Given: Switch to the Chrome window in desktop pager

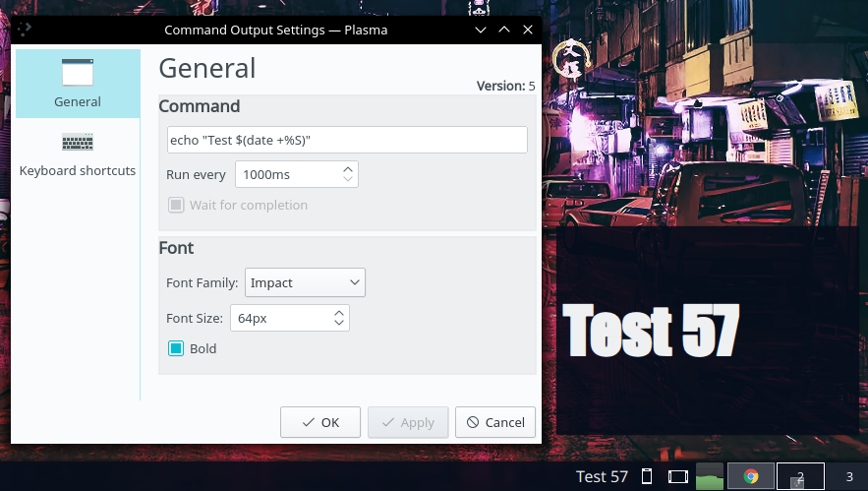Looking at the screenshot, I should pos(751,476).
